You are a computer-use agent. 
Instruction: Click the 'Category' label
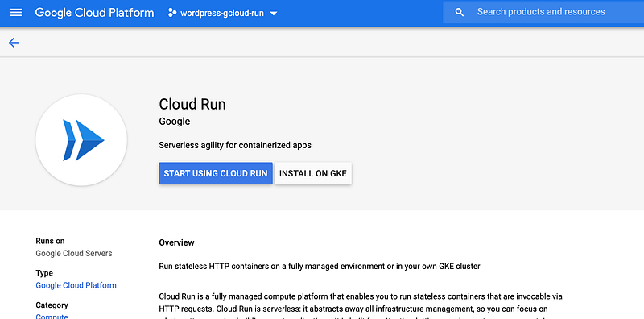tap(52, 305)
